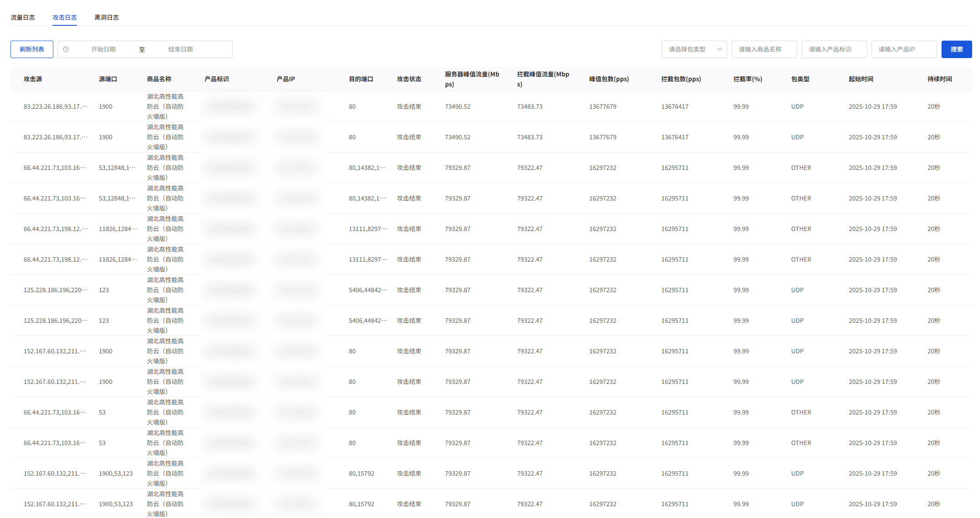
Task: Open the 黑洞日志 tab
Action: [107, 17]
